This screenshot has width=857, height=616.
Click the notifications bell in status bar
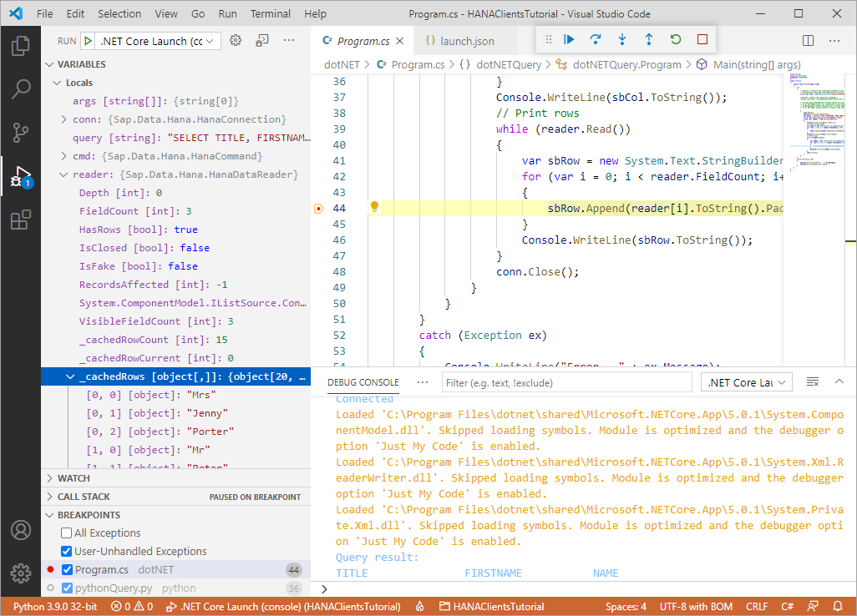pyautogui.click(x=837, y=606)
